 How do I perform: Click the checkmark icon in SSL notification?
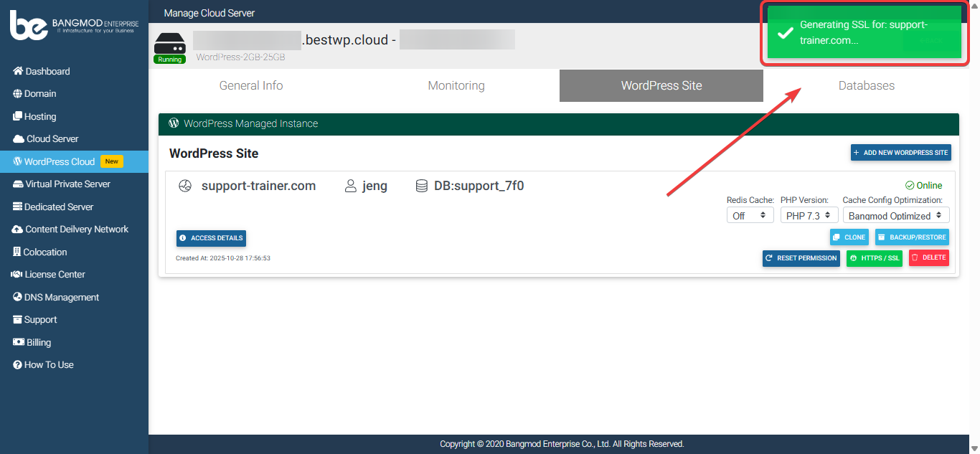785,33
